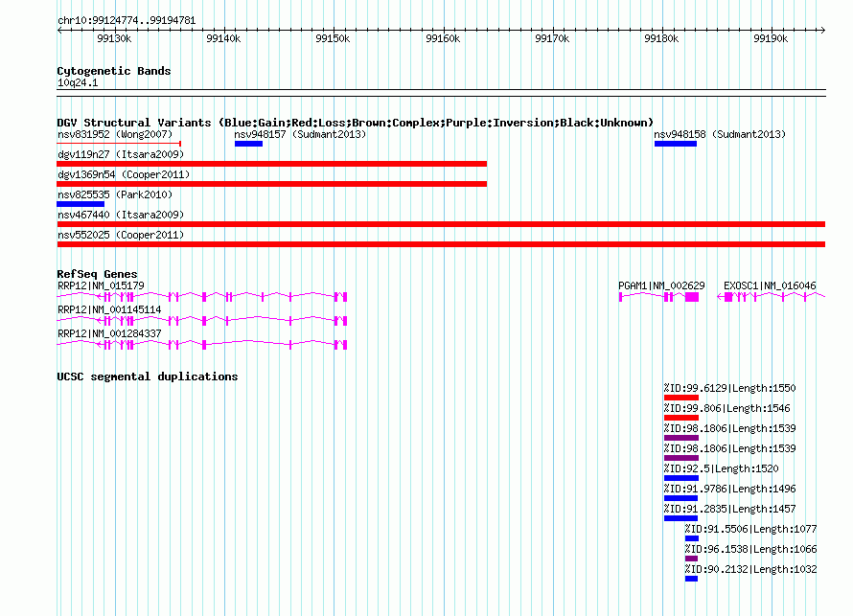Click the nsv831952 (Wong2007) variant label
853x616 pixels.
coord(115,134)
